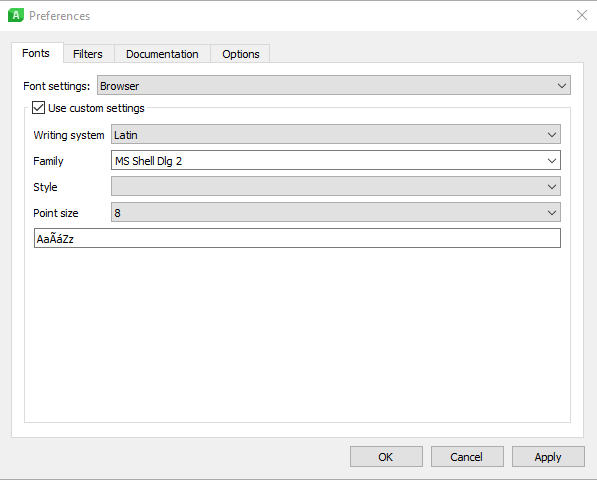Viewport: 597px width, 480px height.
Task: Open the Point size dropdown showing 8
Action: pos(336,212)
